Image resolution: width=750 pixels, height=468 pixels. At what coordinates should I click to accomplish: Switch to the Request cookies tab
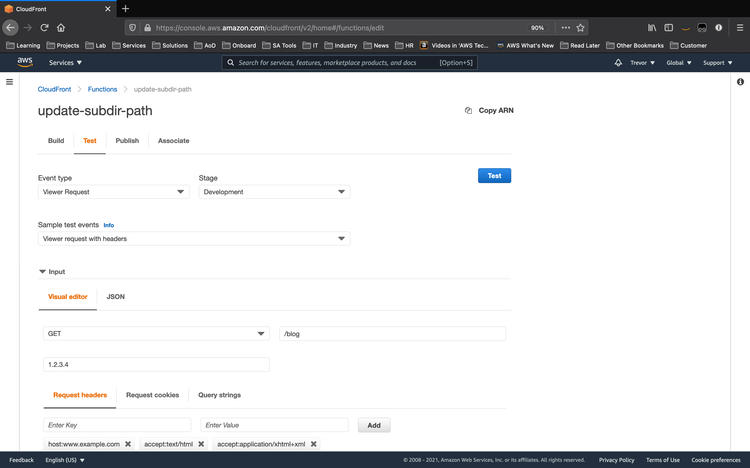pos(153,395)
